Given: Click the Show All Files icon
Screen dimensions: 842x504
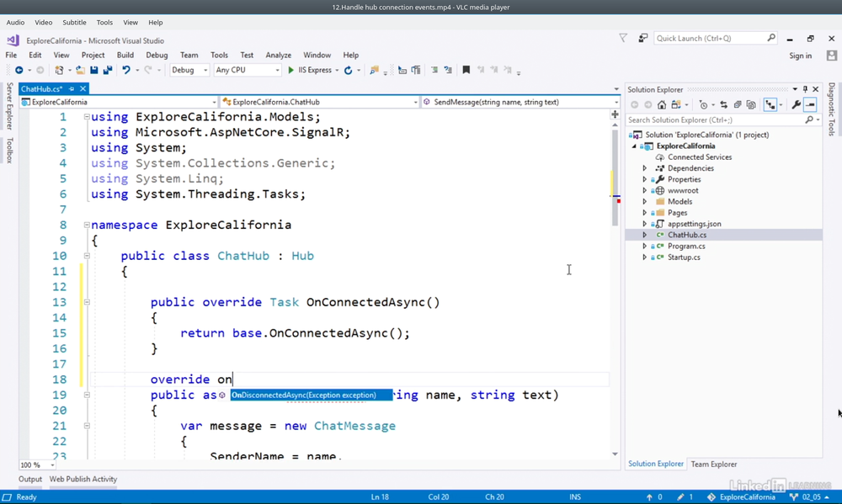Looking at the screenshot, I should 751,104.
